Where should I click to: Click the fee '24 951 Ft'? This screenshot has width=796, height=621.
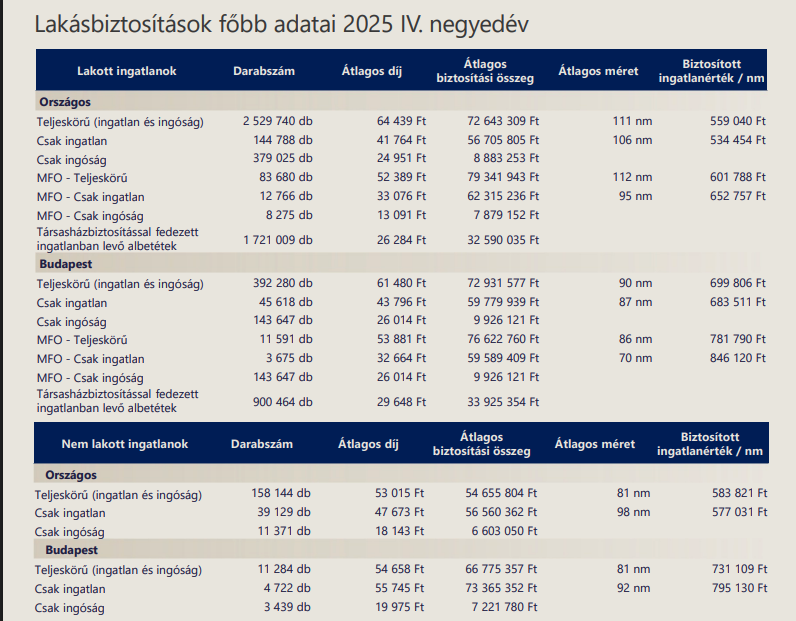(x=401, y=158)
